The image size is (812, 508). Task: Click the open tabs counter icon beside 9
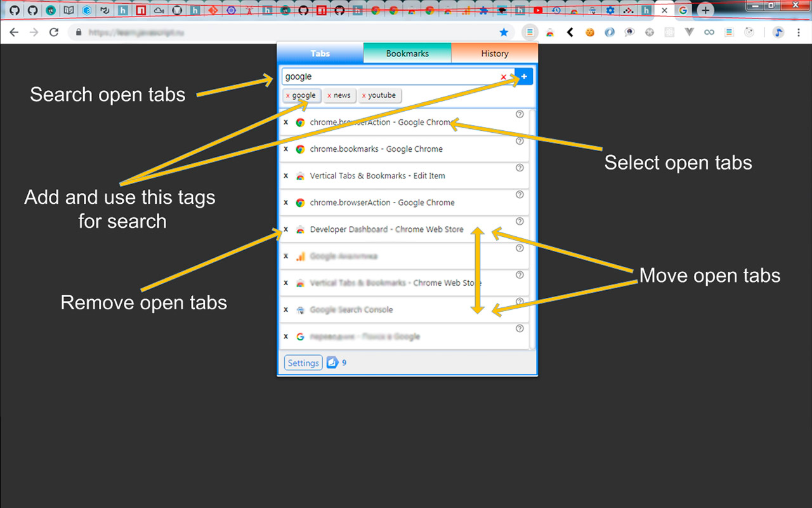coord(332,363)
